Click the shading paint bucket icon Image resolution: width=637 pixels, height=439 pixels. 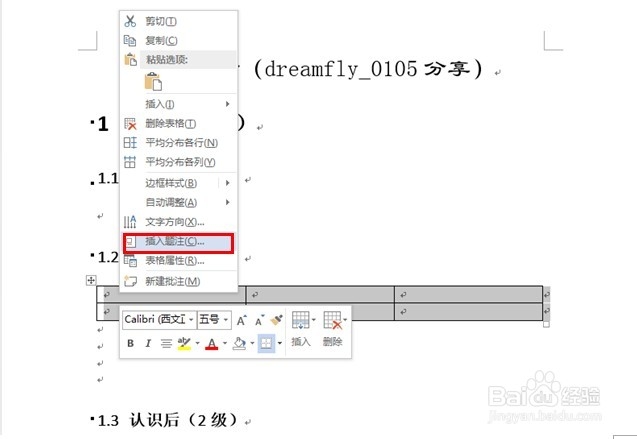[239, 344]
